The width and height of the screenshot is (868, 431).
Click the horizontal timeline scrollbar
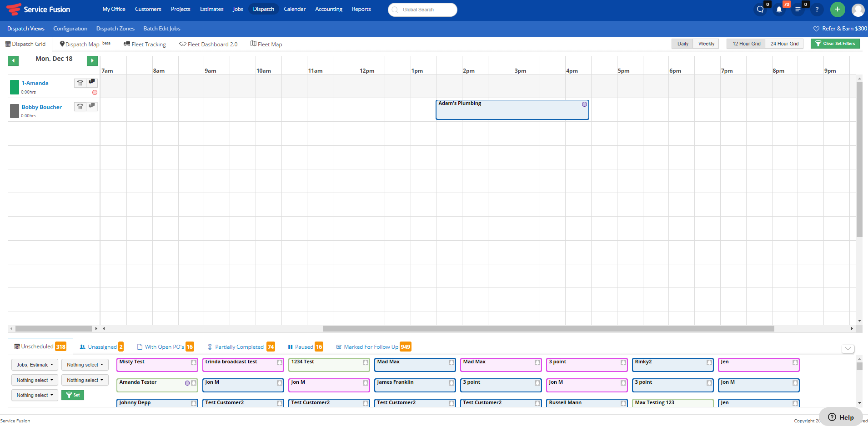tap(548, 328)
